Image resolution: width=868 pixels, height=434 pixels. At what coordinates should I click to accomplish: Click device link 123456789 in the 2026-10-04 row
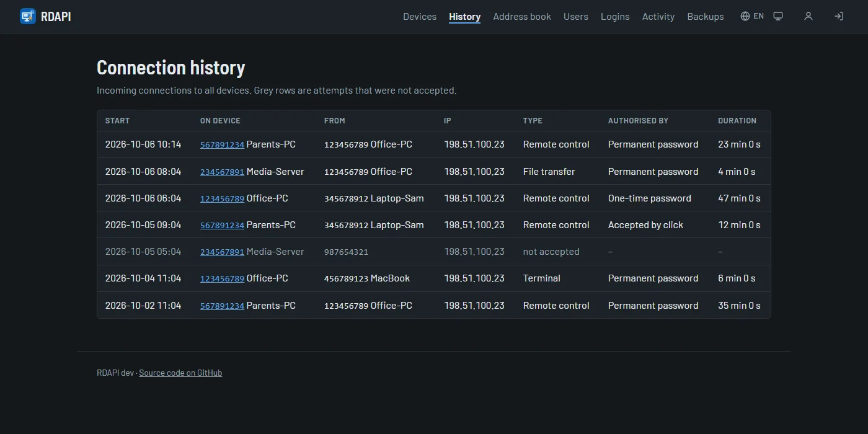click(222, 278)
